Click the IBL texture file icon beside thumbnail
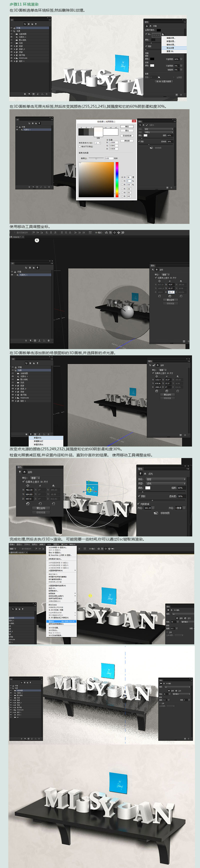 coord(163,34)
